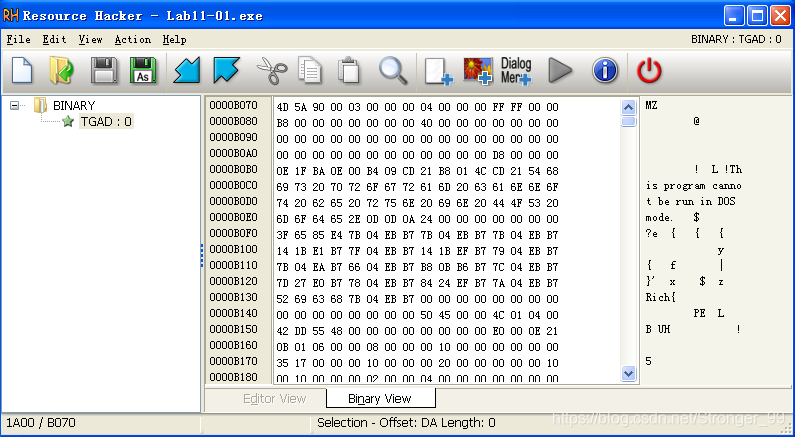Viewport: 795px width, 437px height.
Task: Click the hex view scrollbar thumb
Action: click(x=628, y=121)
